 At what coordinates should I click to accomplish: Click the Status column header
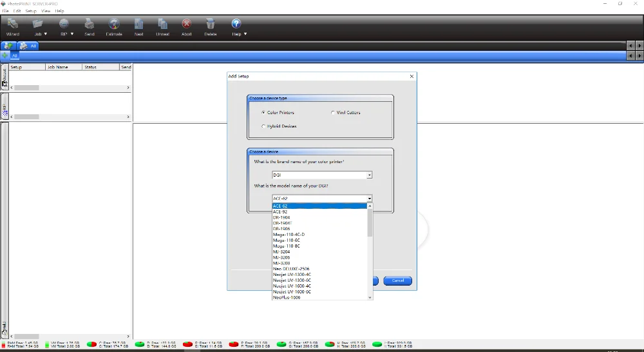(100, 67)
